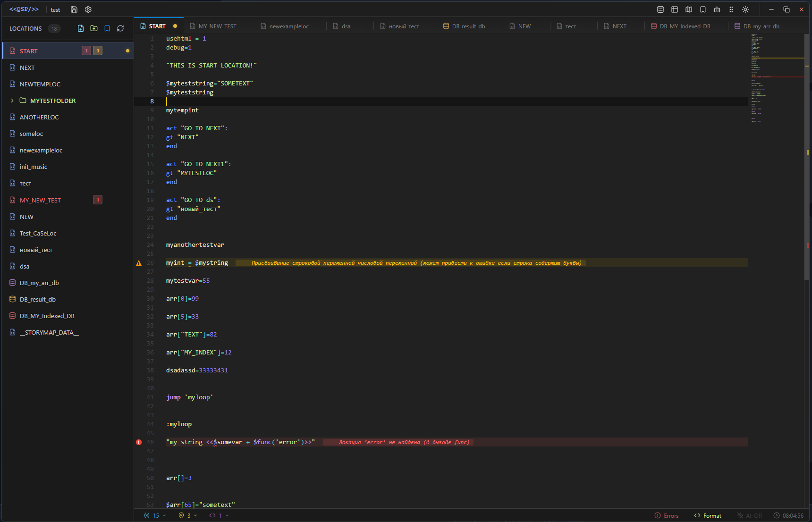The height and width of the screenshot is (522, 812).
Task: Refresh the locations list
Action: [120, 28]
